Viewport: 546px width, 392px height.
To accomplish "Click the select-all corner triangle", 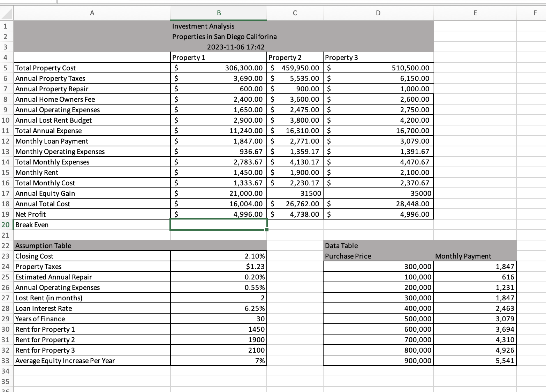I will click(x=7, y=14).
